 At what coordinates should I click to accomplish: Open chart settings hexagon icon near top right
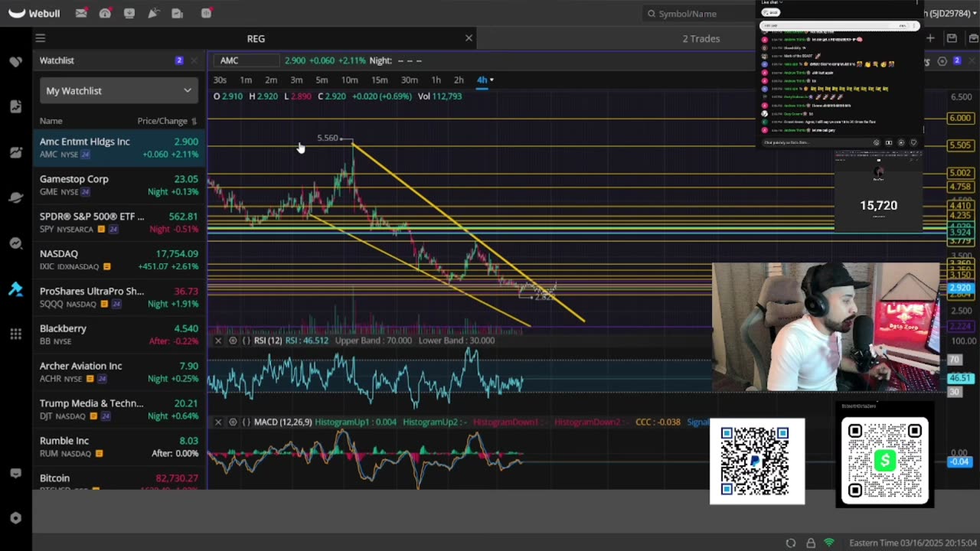pyautogui.click(x=942, y=61)
